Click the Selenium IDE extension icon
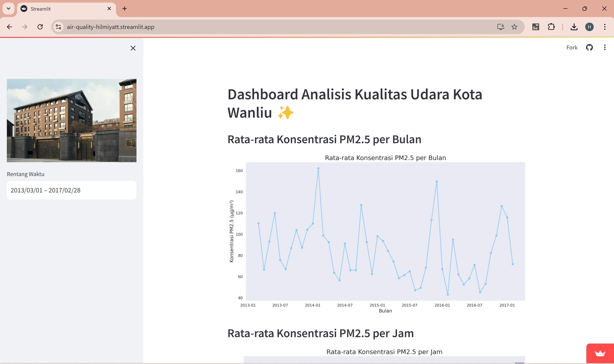The height and width of the screenshot is (364, 614). click(536, 27)
